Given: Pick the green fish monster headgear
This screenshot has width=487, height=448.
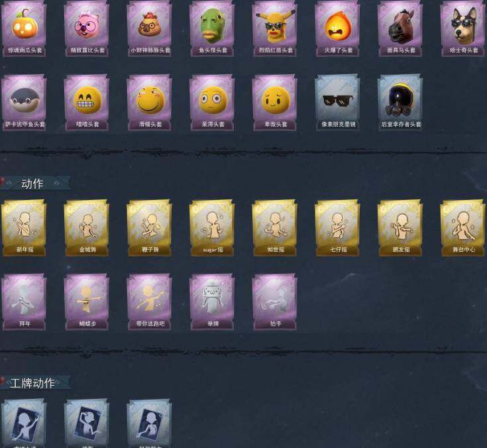Looking at the screenshot, I should tap(212, 28).
